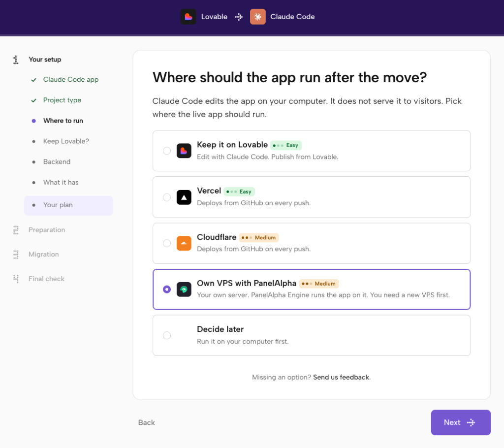Click the step 3 number icon beside Migration
The height and width of the screenshot is (448, 504).
point(15,255)
